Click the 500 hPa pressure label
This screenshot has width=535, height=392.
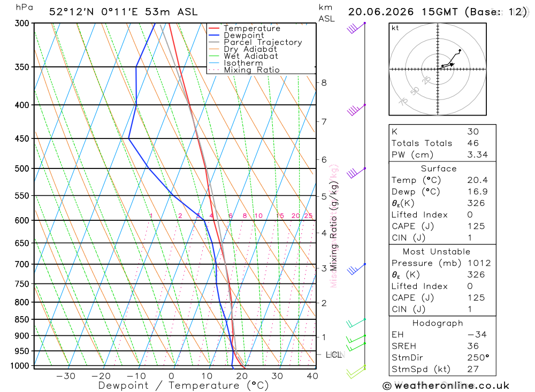tap(22, 168)
